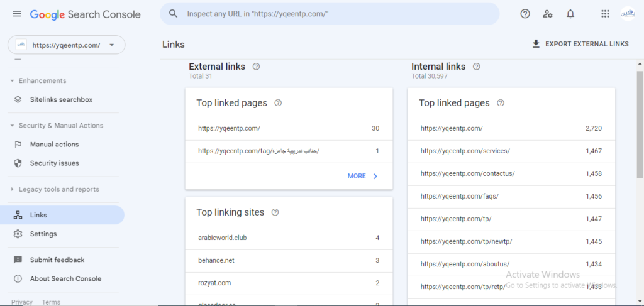Click help icon beside External links

coord(257,67)
